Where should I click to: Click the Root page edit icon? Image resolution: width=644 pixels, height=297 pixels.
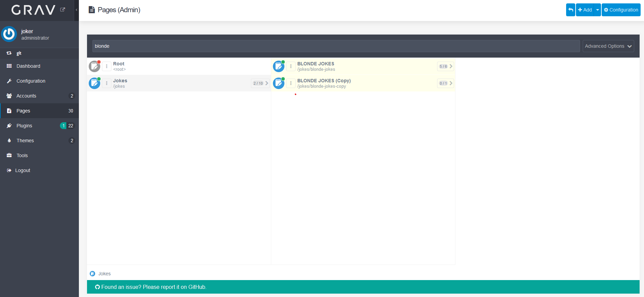pyautogui.click(x=94, y=66)
